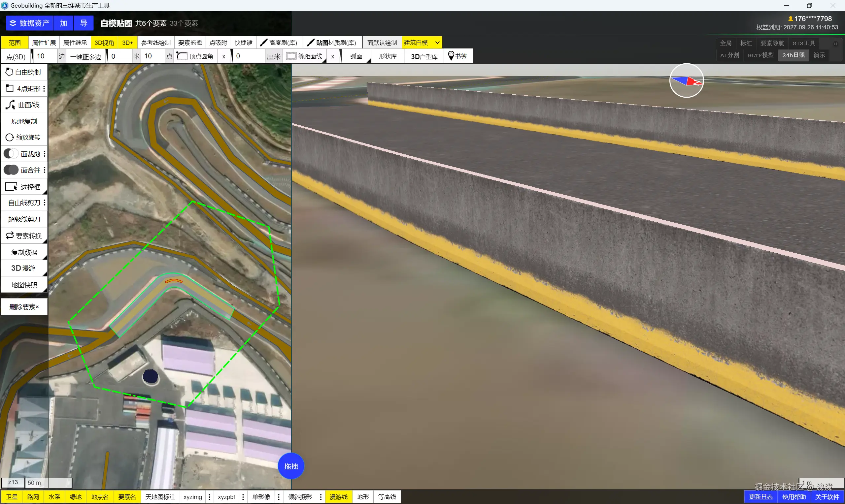Open the height brush (高度刷) library
The height and width of the screenshot is (504, 845).
tap(279, 43)
